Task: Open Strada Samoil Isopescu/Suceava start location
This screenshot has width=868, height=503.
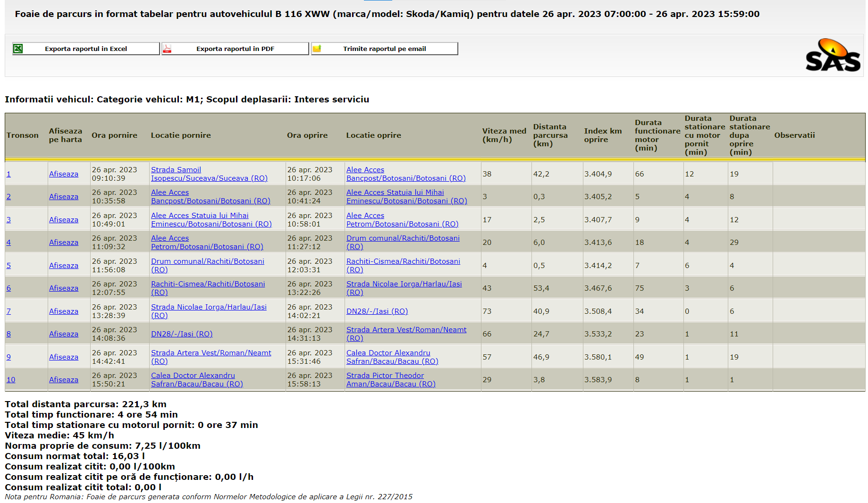Action: click(x=209, y=174)
